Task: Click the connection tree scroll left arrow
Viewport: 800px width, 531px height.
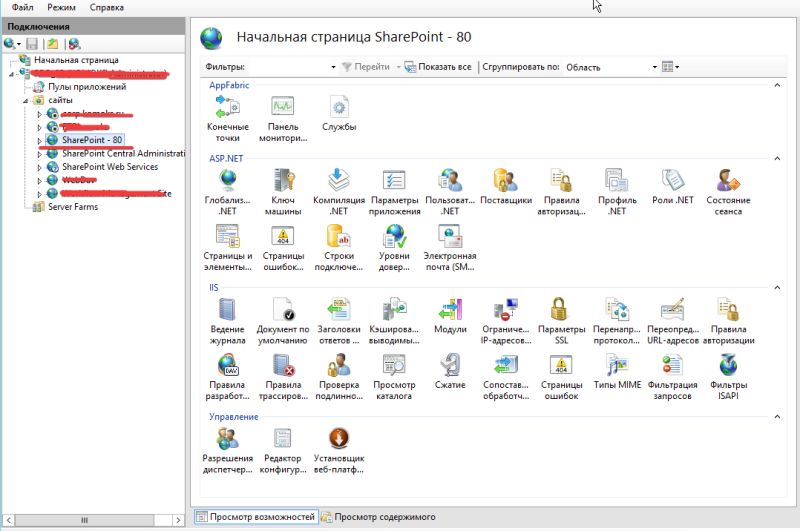Action: pos(9,520)
